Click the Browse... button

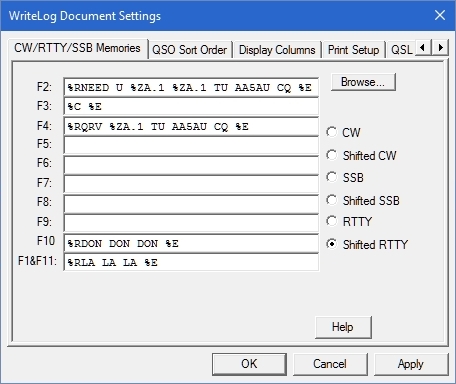point(363,82)
